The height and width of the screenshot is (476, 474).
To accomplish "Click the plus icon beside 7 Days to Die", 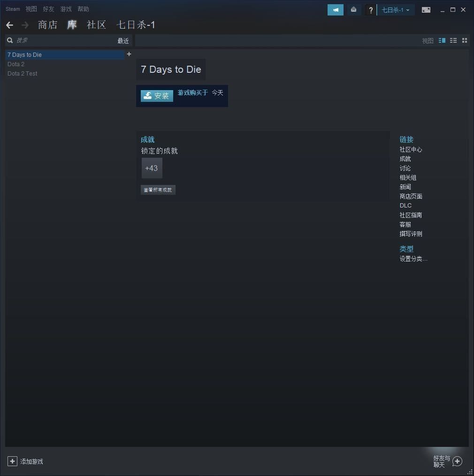I will (129, 54).
